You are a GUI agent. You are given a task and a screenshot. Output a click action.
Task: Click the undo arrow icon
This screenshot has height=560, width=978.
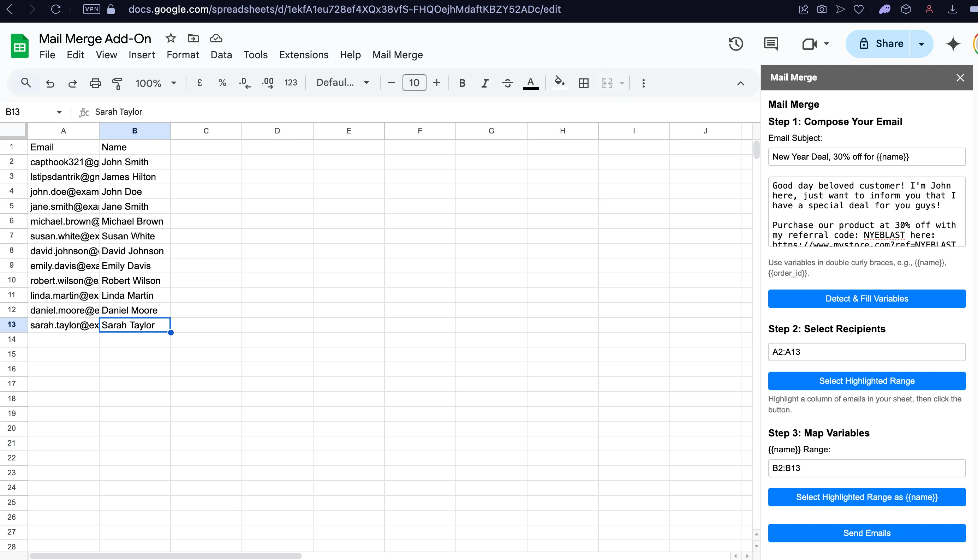pos(50,83)
